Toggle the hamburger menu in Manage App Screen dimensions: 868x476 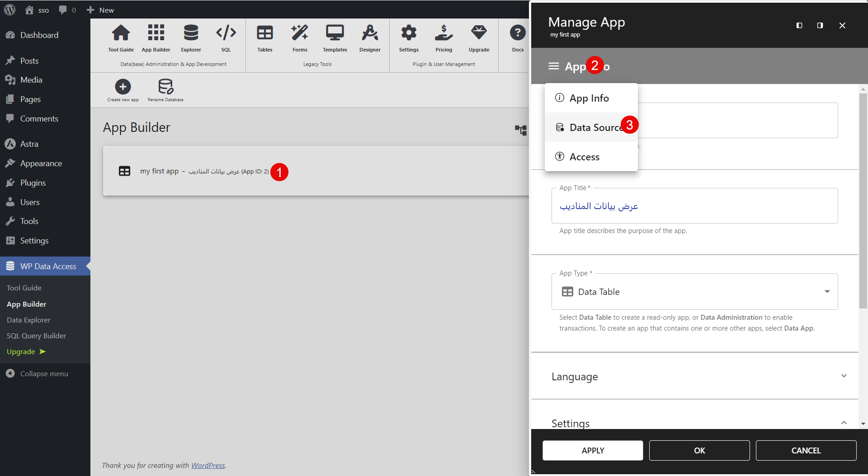tap(553, 66)
